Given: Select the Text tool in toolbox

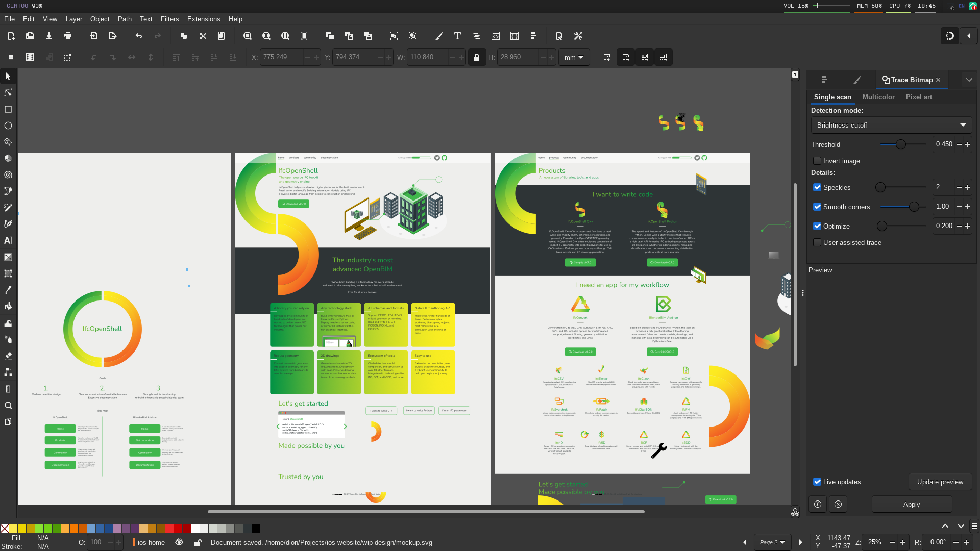Looking at the screenshot, I should (x=8, y=240).
